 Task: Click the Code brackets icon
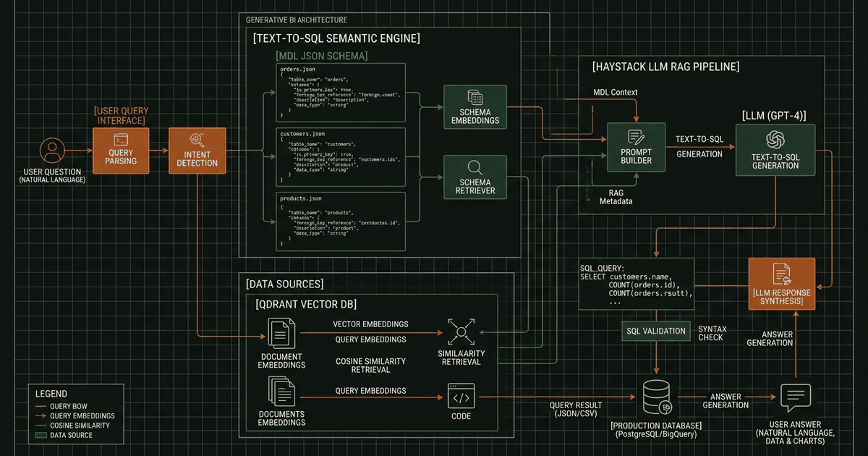(x=461, y=397)
